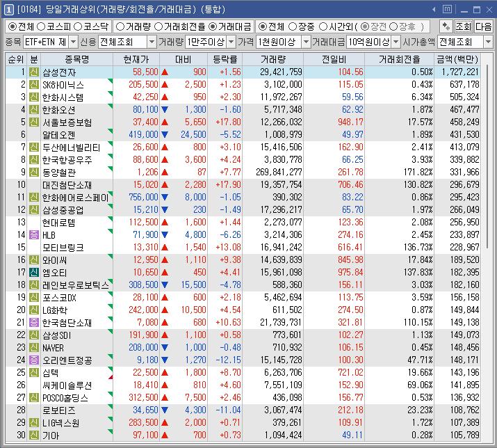Click the 신 badge on 심텍 row
497x448 pixels.
[34, 372]
